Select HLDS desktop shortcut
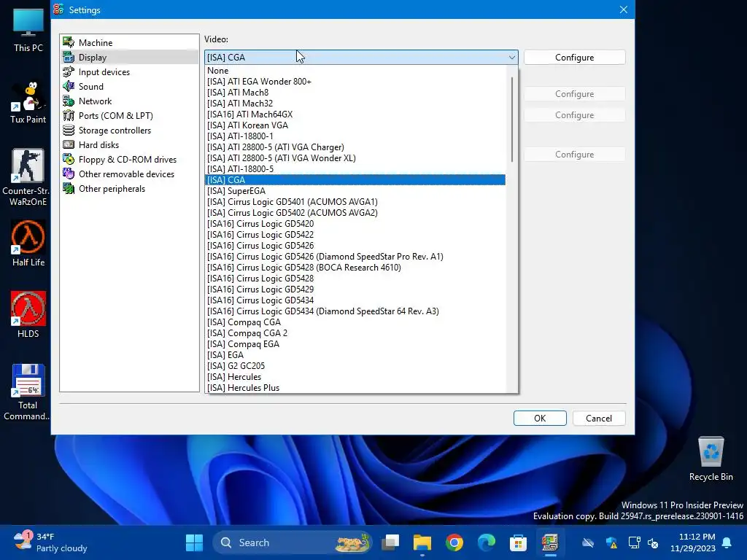The image size is (747, 560). tap(28, 314)
